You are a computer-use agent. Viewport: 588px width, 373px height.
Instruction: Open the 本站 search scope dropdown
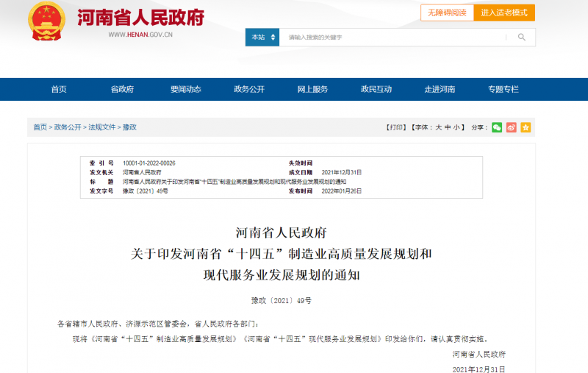tap(262, 37)
